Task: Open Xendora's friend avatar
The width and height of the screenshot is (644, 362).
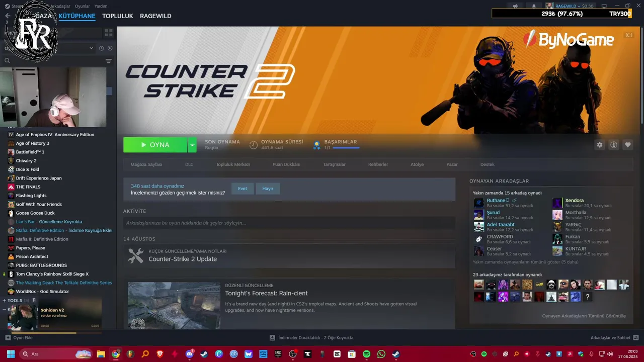Action: click(x=557, y=203)
